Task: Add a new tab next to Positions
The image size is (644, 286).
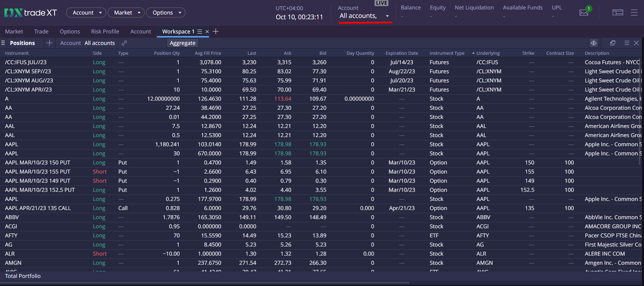Action: 49,43
